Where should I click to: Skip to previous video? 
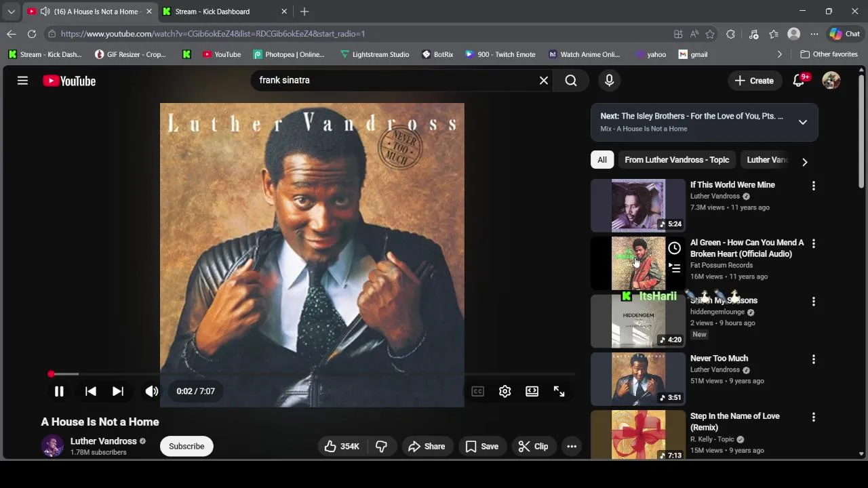(90, 391)
